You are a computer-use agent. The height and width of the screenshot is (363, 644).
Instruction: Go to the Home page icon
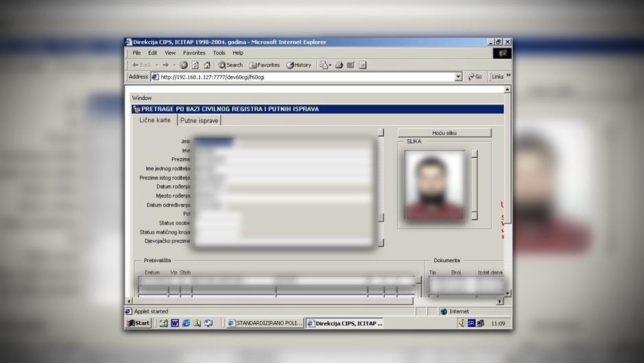tap(206, 65)
